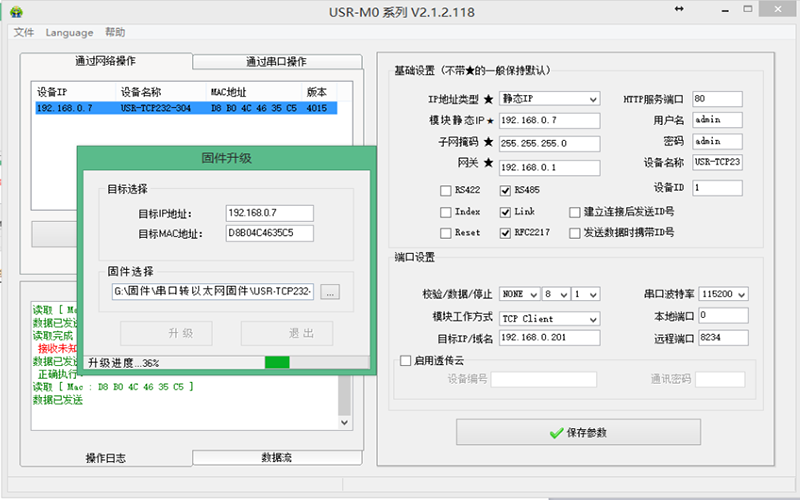The height and width of the screenshot is (500, 800).
Task: Switch to the 数据流 tab
Action: pos(276,457)
